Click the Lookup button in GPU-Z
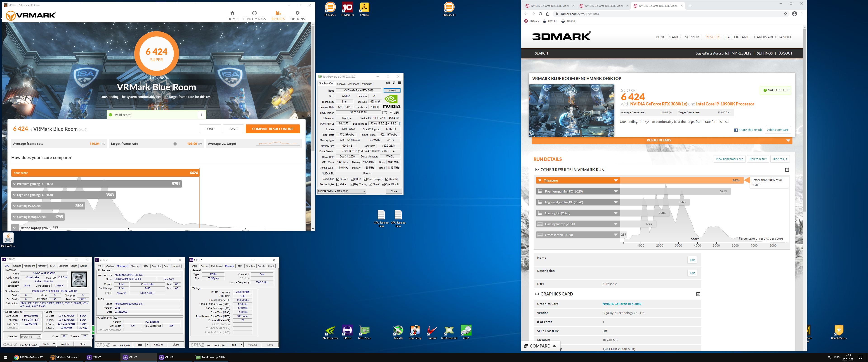The height and width of the screenshot is (362, 868). point(392,90)
